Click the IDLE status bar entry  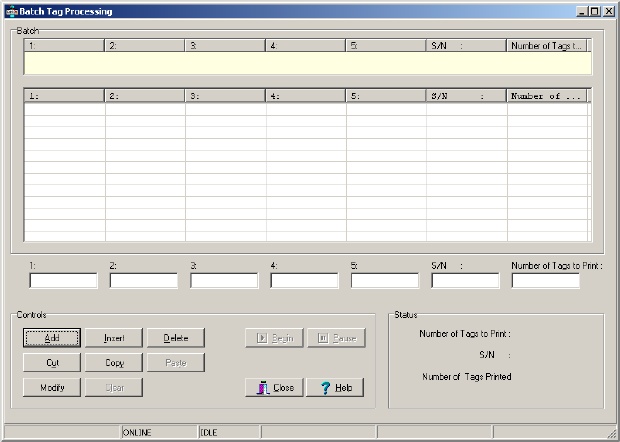click(x=229, y=432)
